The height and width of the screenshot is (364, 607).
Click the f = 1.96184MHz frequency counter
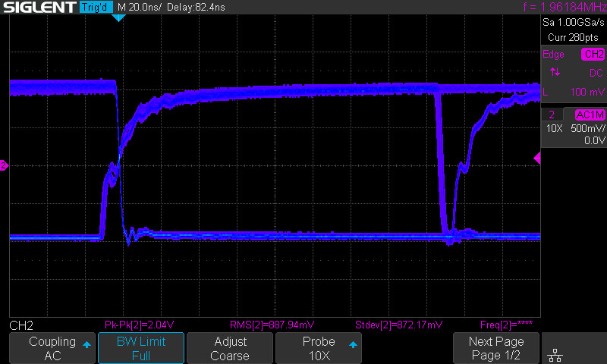[x=565, y=7]
